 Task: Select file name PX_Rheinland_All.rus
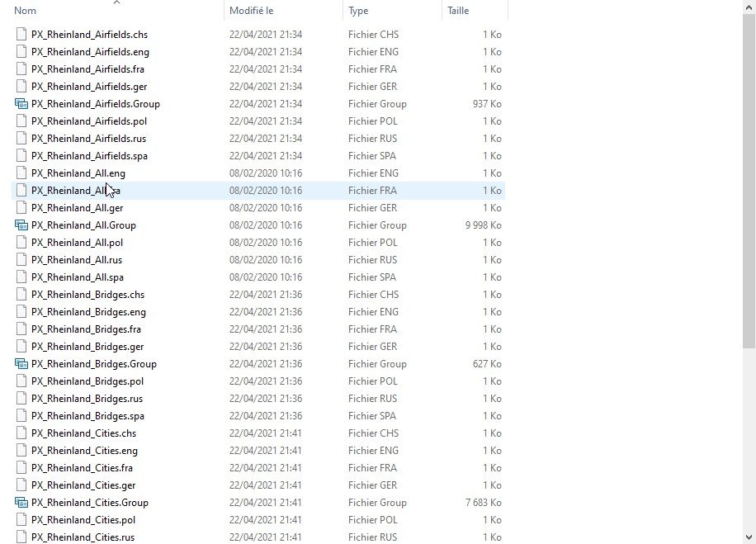77,260
